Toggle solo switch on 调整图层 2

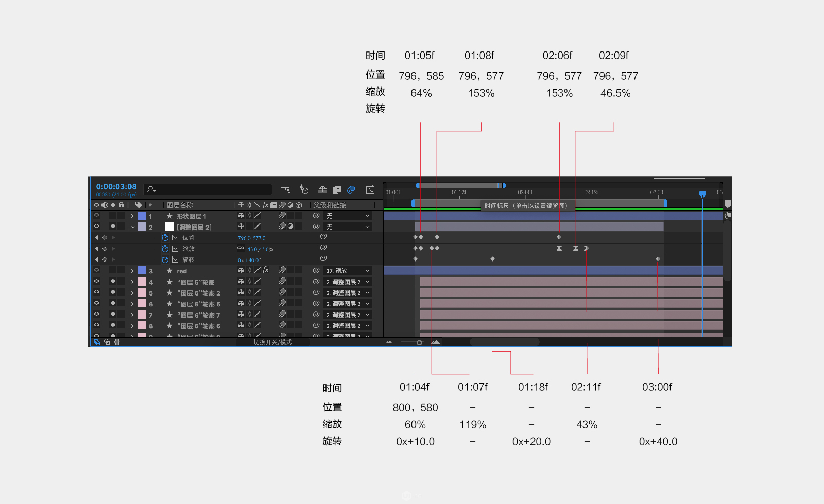pyautogui.click(x=113, y=227)
